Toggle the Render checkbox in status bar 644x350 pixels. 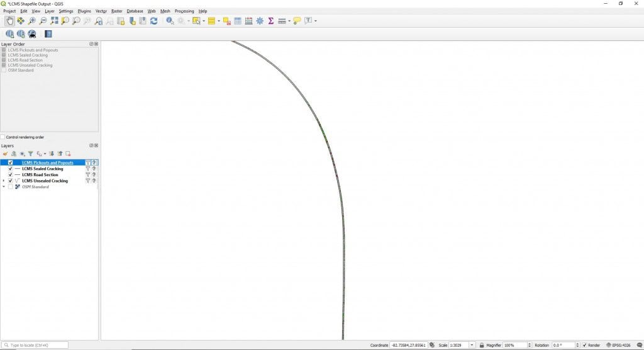point(584,345)
